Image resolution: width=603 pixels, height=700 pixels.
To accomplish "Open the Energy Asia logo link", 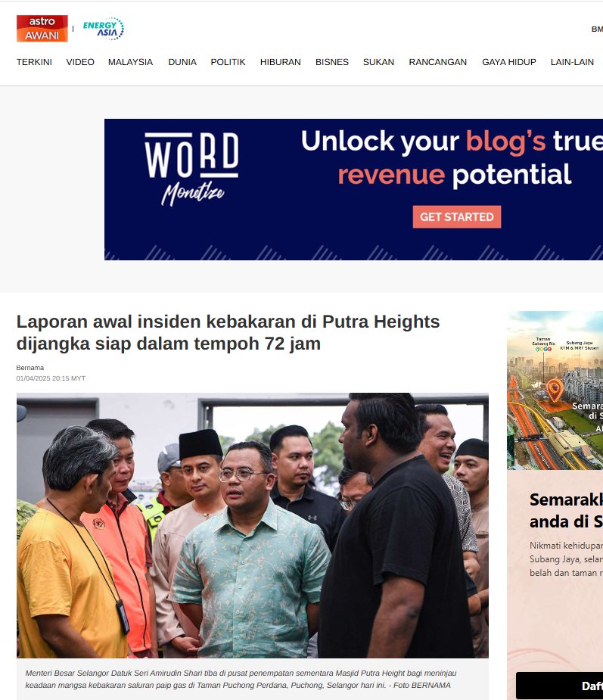I will [104, 29].
